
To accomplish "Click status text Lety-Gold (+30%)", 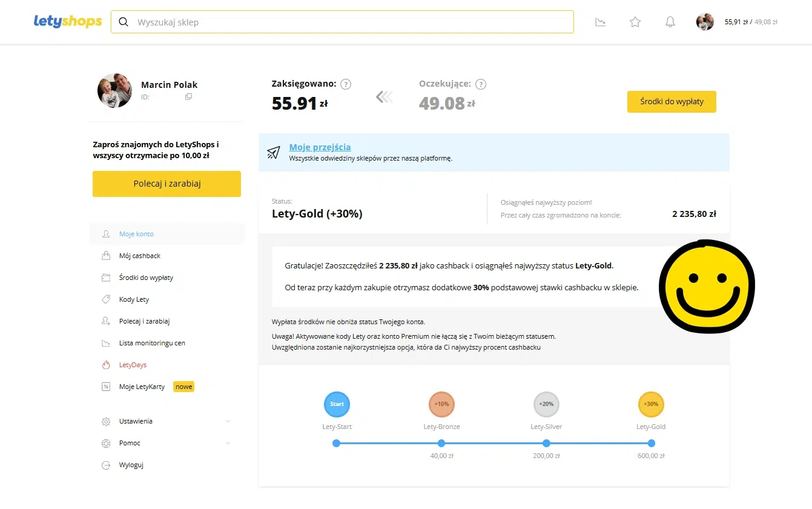I will pyautogui.click(x=317, y=213).
